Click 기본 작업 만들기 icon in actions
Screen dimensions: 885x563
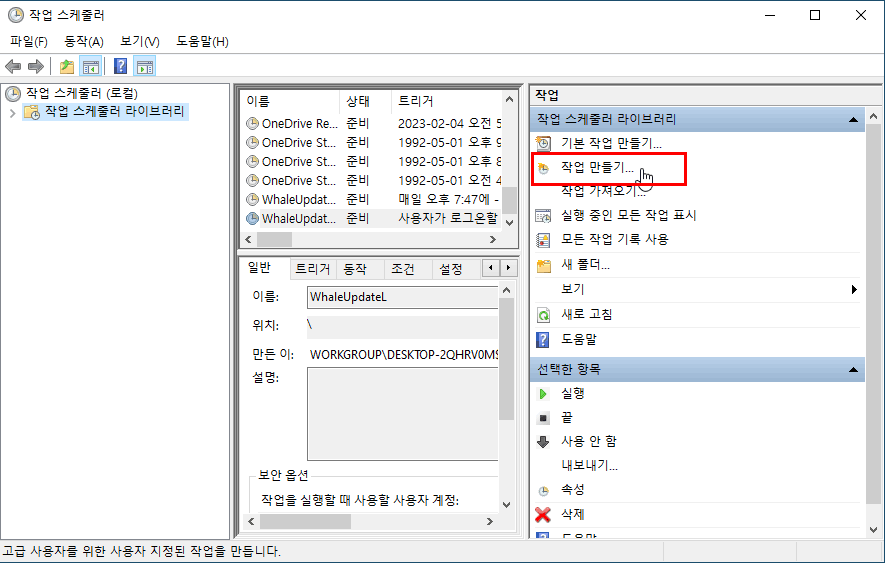543,143
